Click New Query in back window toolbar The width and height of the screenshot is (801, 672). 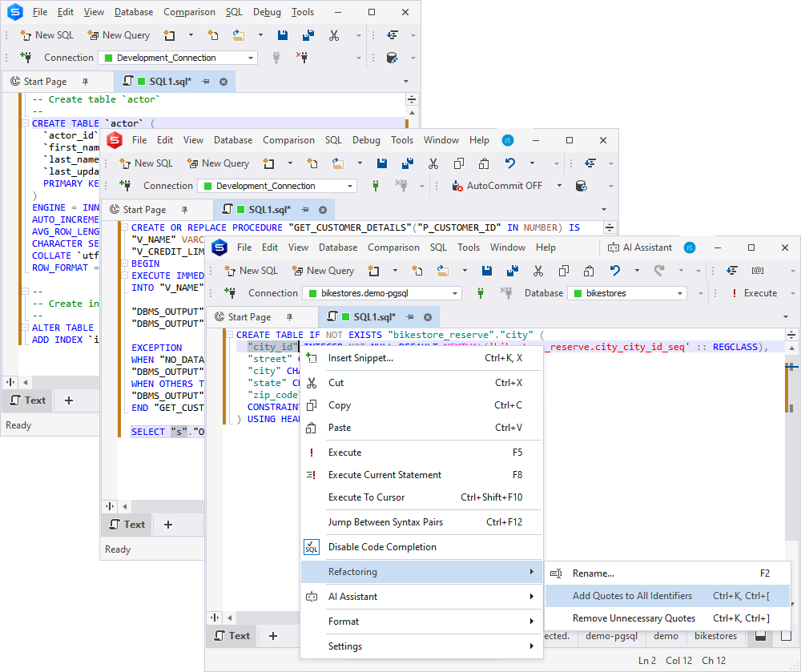tap(119, 35)
